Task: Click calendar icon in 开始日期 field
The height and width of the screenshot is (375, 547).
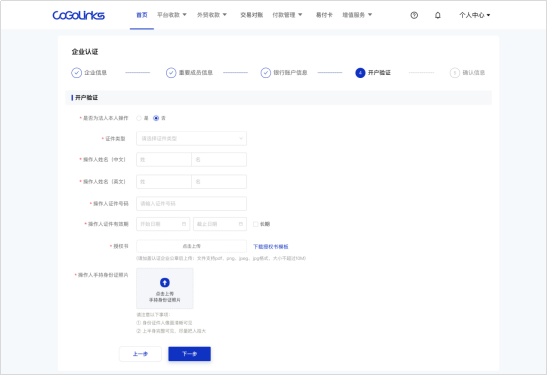Action: pyautogui.click(x=184, y=224)
